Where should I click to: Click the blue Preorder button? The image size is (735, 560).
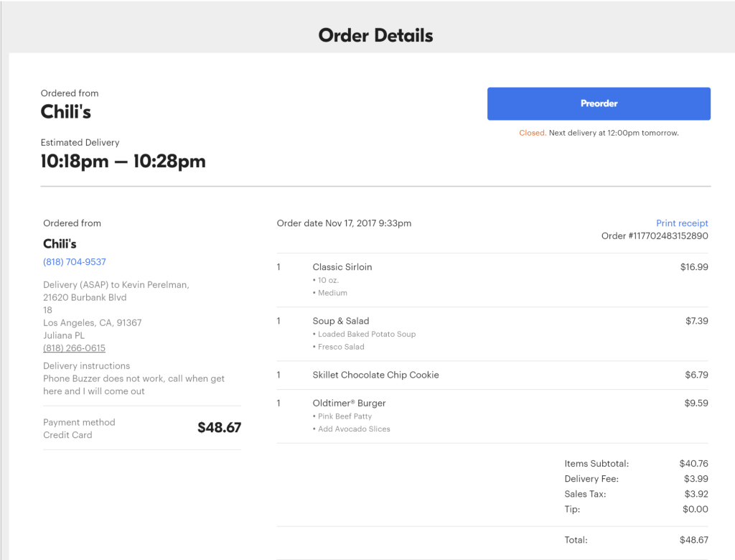pos(599,103)
